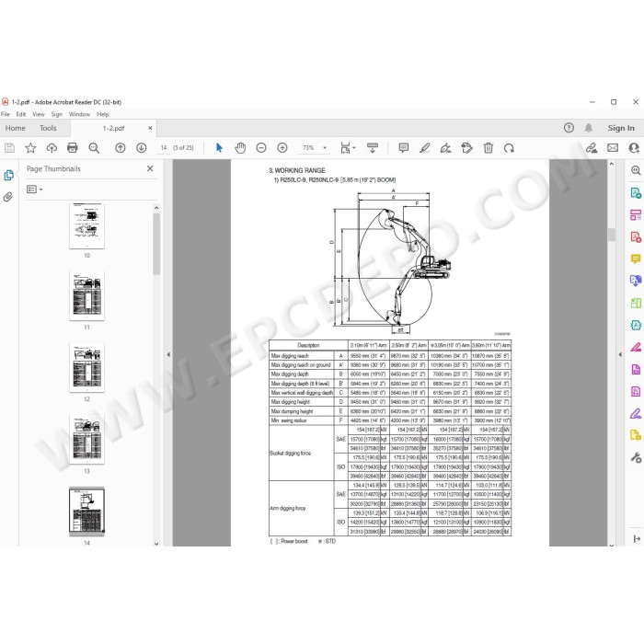Zoom in with the plus icon
Viewport: 644px width, 644px height.
282,148
